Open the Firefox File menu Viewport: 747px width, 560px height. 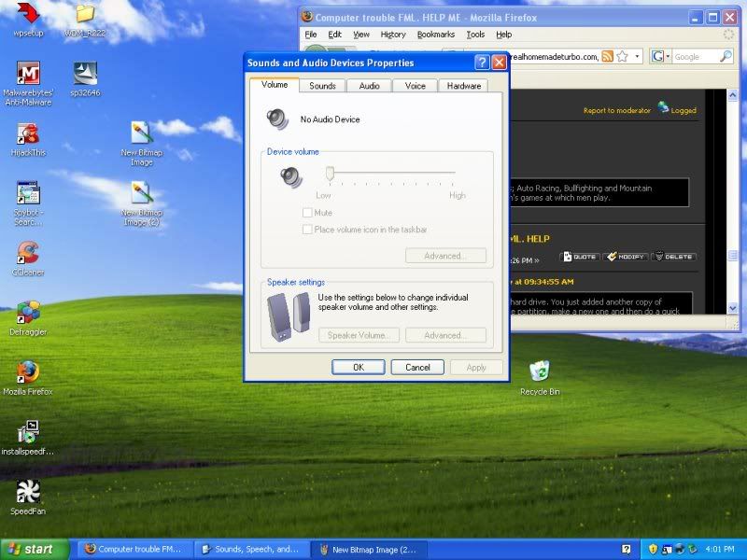tap(311, 35)
